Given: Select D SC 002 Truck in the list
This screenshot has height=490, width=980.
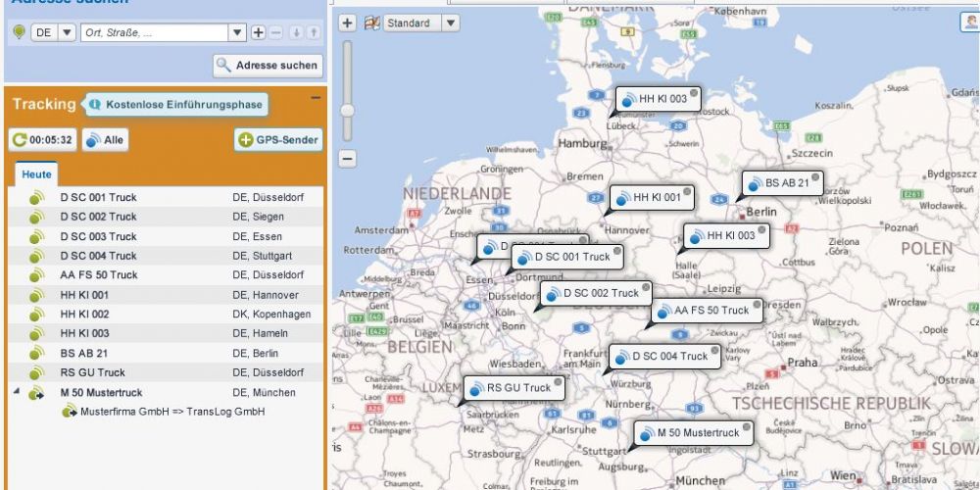Looking at the screenshot, I should tap(98, 217).
